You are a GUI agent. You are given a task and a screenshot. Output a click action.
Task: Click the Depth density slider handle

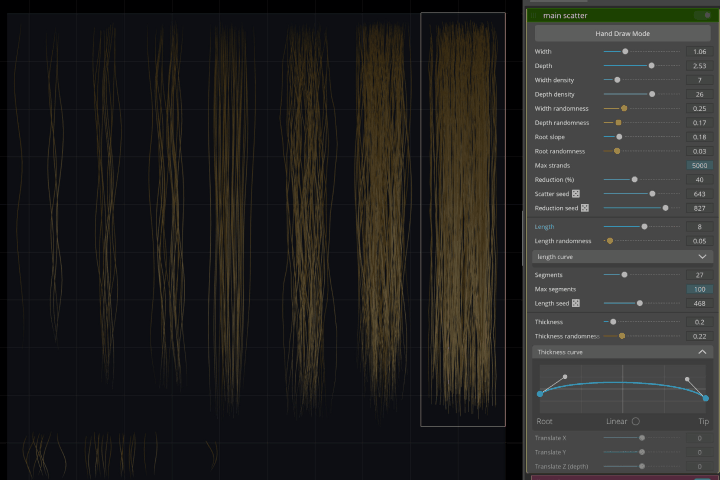652,94
